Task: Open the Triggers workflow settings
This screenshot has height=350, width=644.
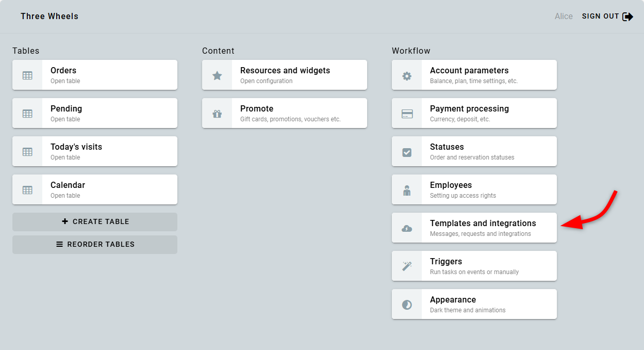Action: [x=474, y=266]
